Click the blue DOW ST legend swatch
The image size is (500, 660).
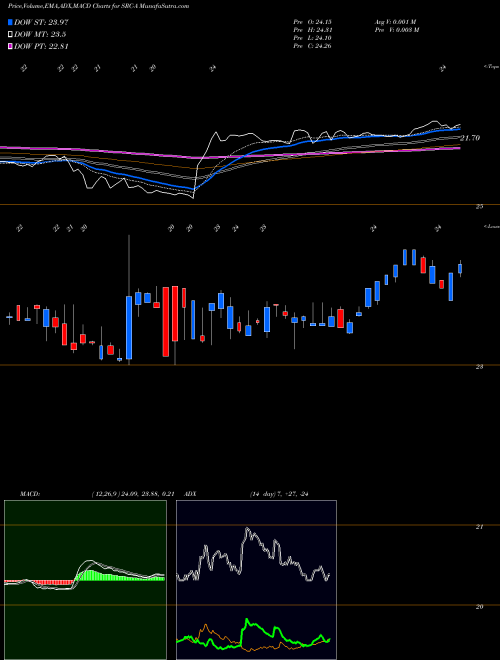(x=10, y=22)
